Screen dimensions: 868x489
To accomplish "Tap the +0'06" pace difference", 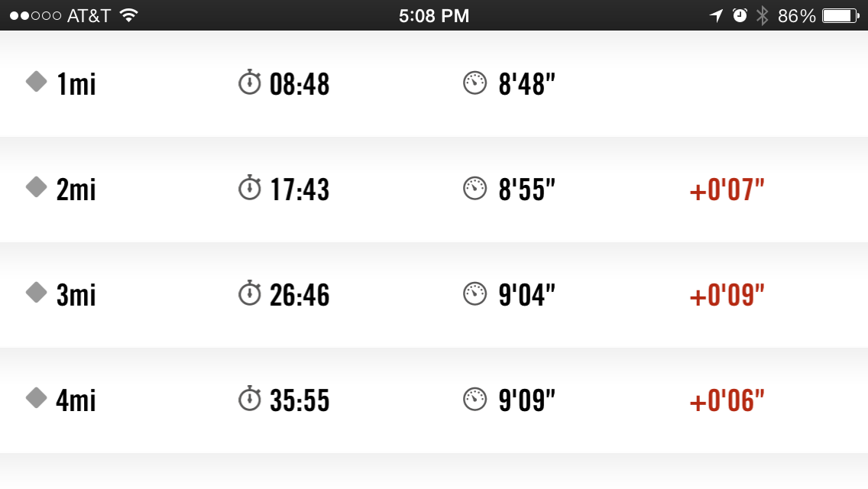I will (727, 401).
